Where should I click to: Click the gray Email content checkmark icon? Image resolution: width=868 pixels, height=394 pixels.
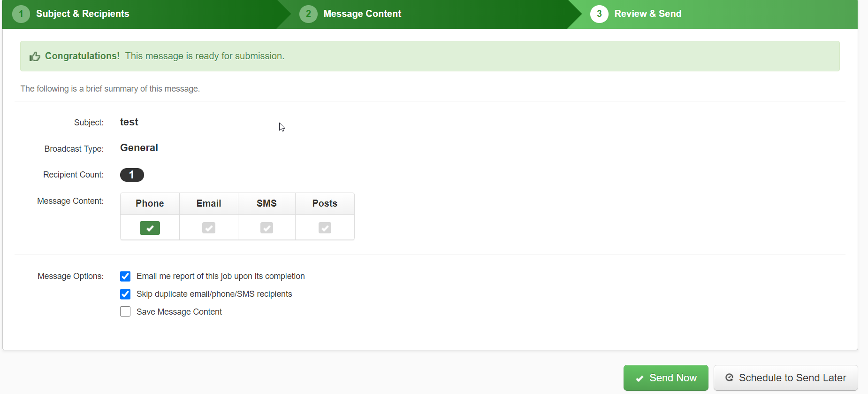[209, 228]
